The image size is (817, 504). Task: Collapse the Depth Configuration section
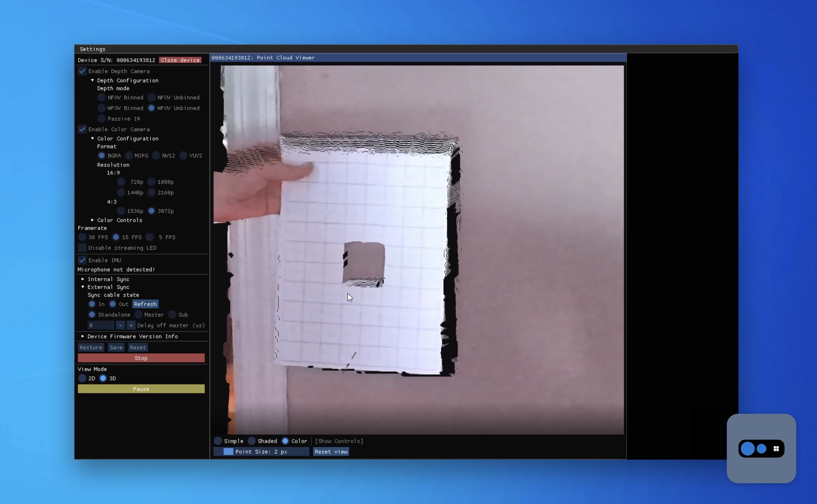[x=93, y=80]
